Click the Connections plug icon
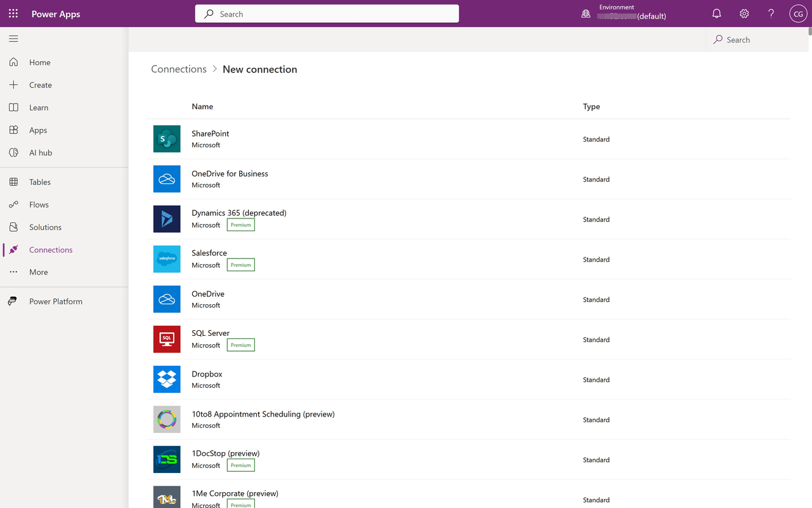Image resolution: width=812 pixels, height=508 pixels. click(x=13, y=250)
